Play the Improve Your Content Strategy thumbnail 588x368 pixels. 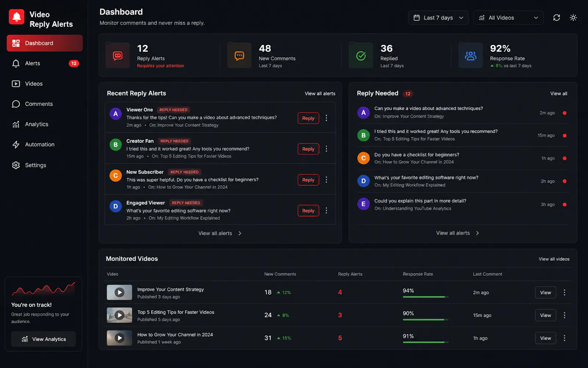(119, 292)
